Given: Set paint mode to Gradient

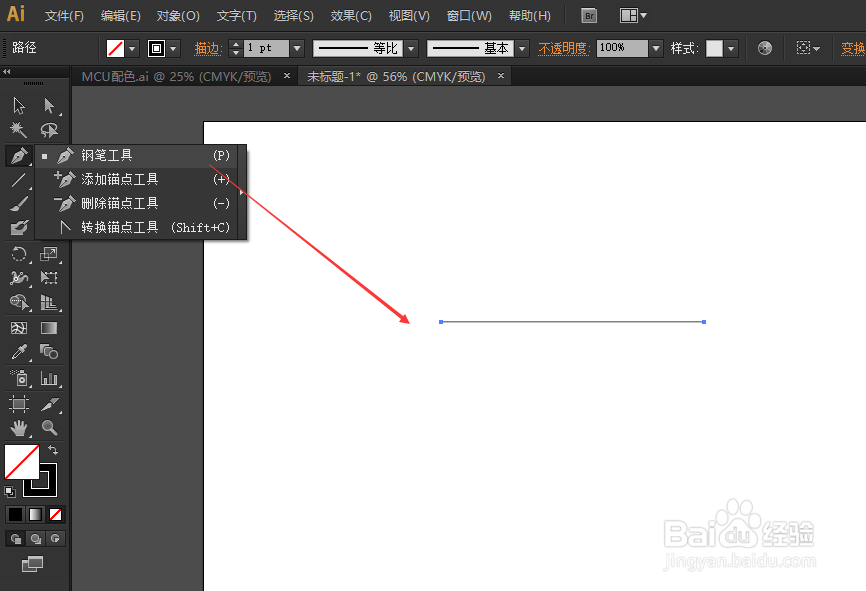Looking at the screenshot, I should click(x=35, y=515).
